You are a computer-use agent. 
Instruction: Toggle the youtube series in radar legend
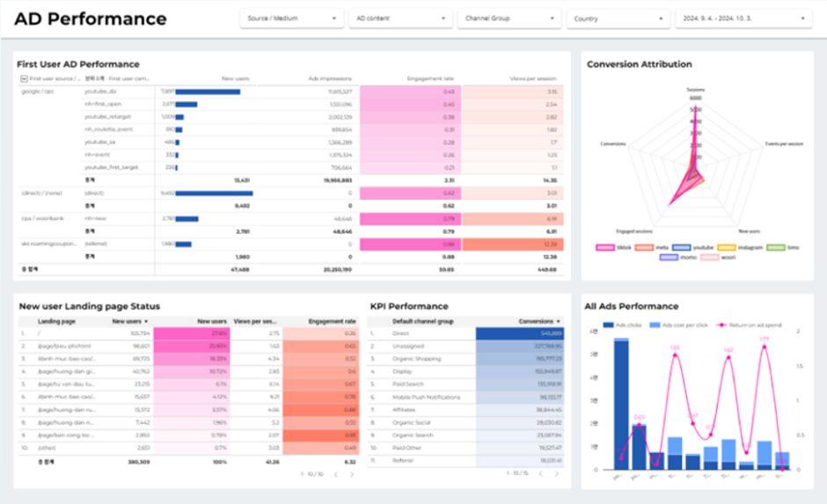(692, 247)
